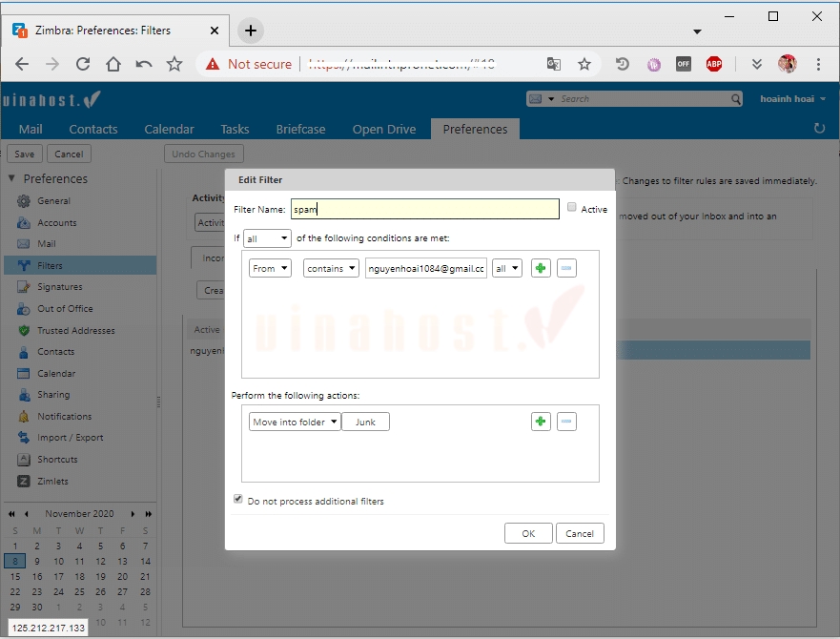Image resolution: width=840 pixels, height=639 pixels.
Task: Close the Zimbra Preferences browser tab
Action: tap(215, 31)
